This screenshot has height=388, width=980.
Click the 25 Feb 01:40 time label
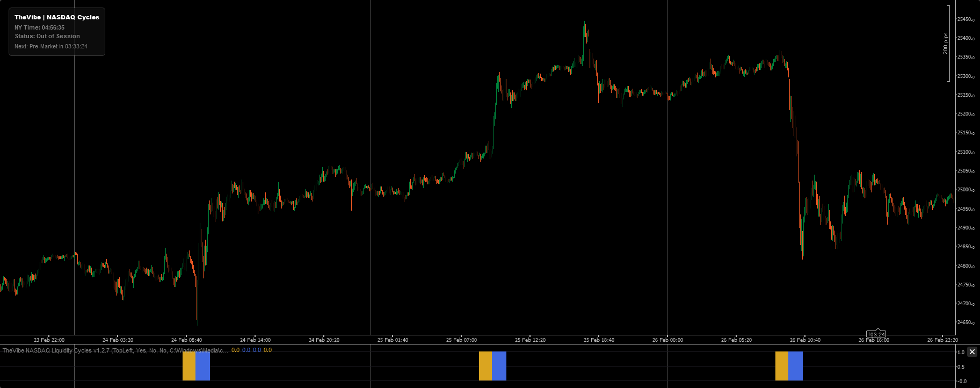pyautogui.click(x=393, y=340)
